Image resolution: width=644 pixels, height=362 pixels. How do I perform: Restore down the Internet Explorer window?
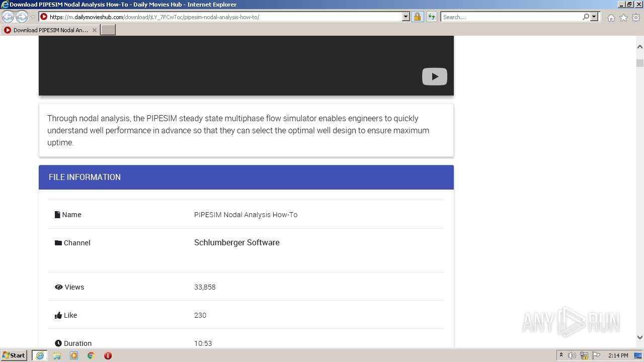pos(629,4)
